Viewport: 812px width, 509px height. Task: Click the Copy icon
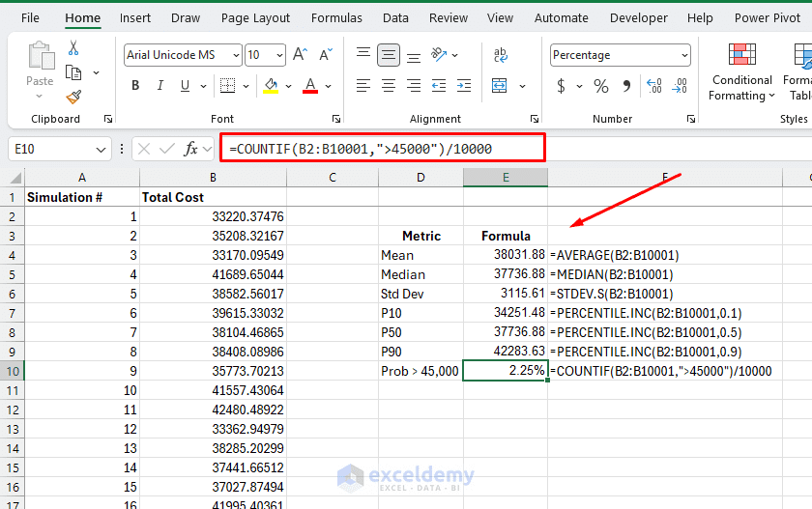pyautogui.click(x=73, y=72)
